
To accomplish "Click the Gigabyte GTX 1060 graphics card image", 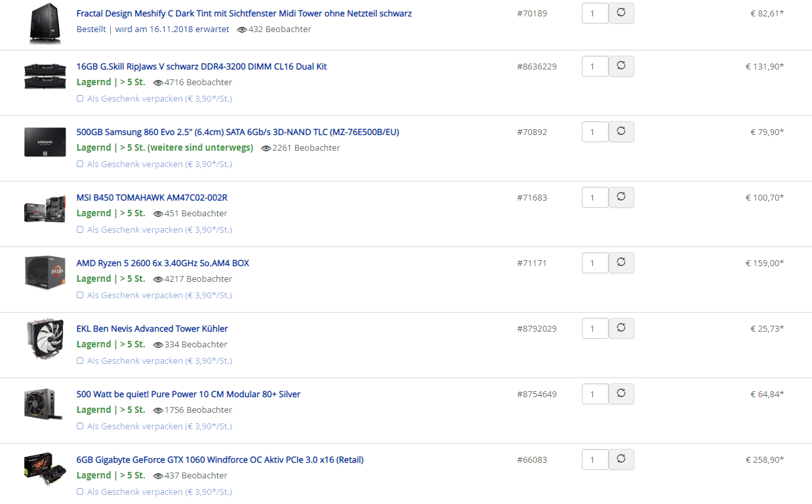I will pyautogui.click(x=45, y=469).
